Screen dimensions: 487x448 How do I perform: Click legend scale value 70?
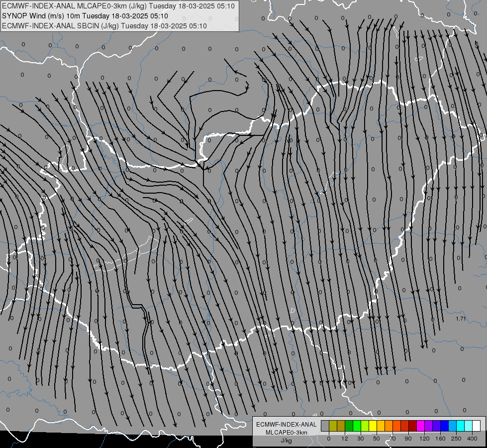click(x=392, y=439)
